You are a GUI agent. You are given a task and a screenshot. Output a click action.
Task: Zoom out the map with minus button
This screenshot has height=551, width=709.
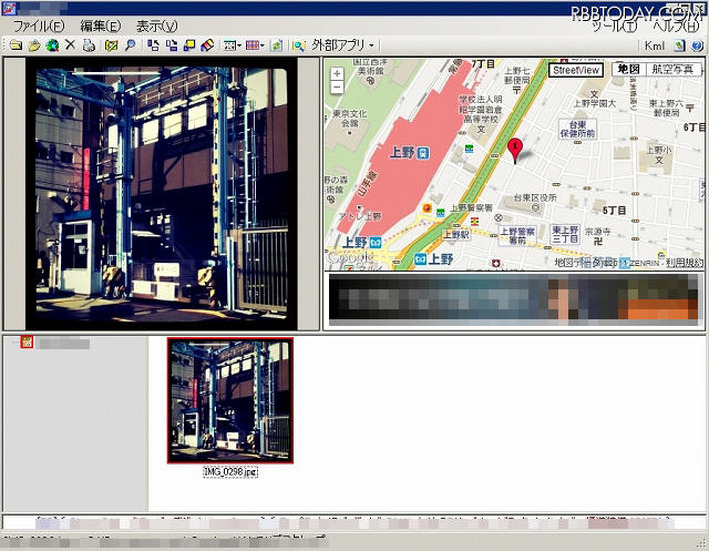(337, 87)
